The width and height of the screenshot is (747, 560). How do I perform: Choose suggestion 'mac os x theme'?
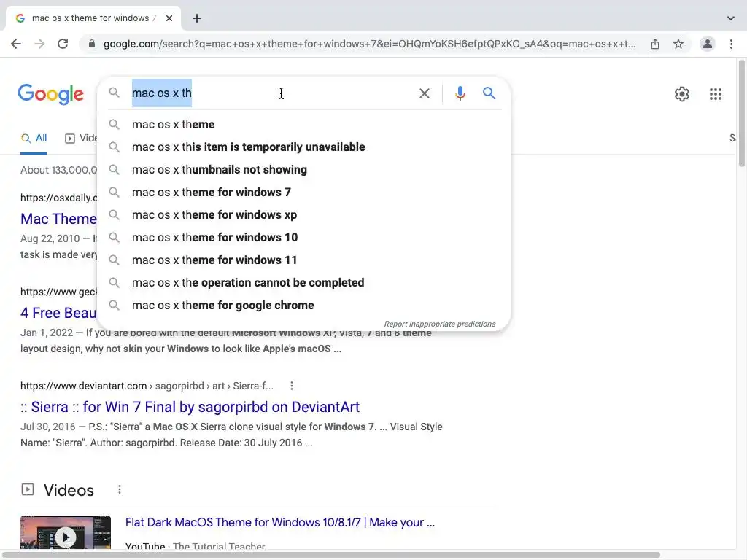click(x=304, y=124)
